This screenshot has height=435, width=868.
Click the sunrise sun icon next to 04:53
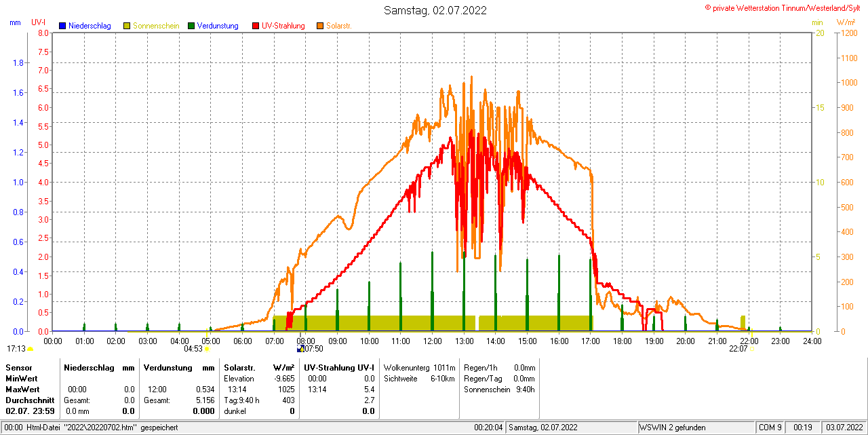click(207, 349)
